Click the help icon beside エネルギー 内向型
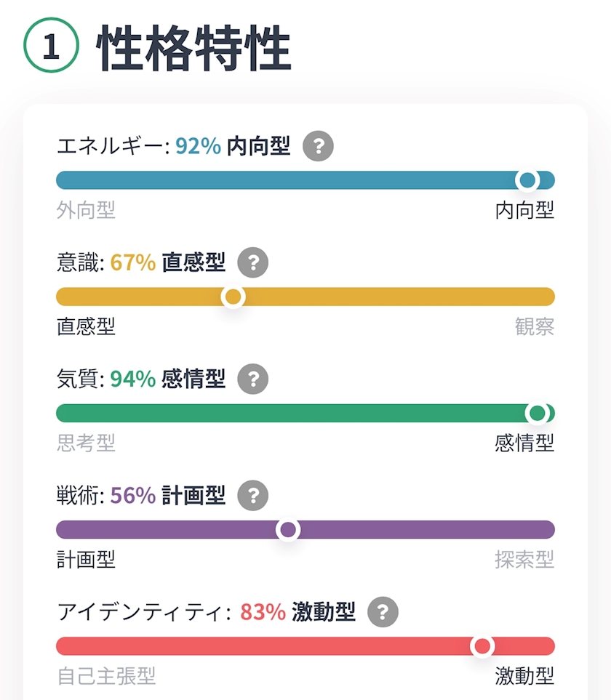 pos(318,147)
